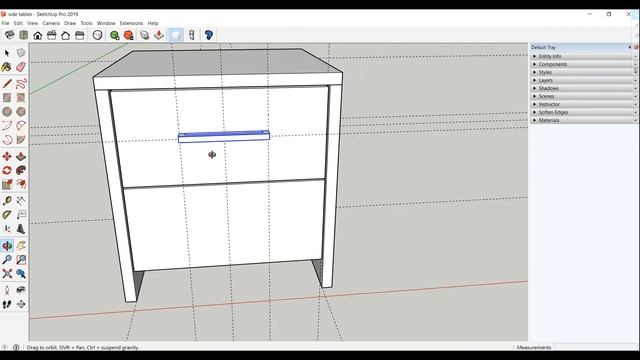Activate the Axes tool
640x360 pixels.
tap(7, 229)
